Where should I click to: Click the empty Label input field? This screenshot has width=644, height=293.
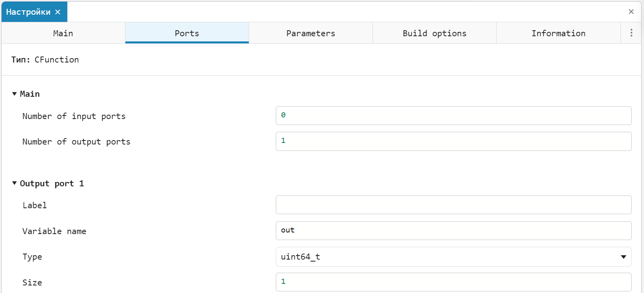(453, 205)
